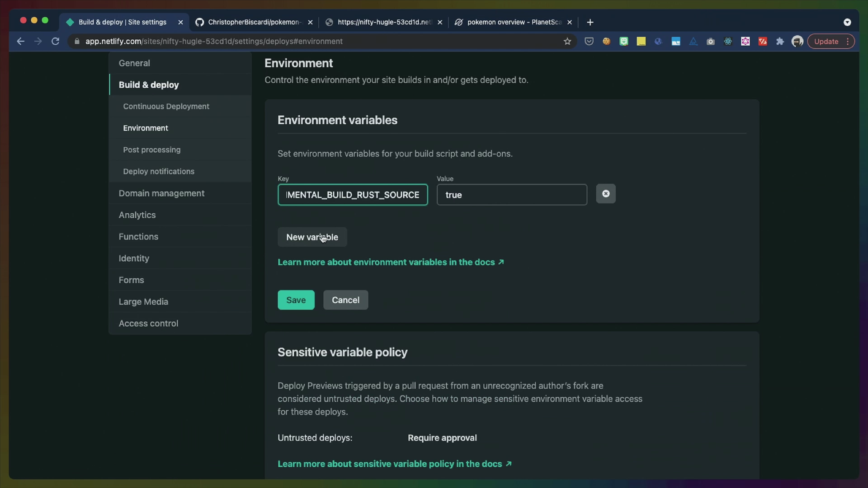Close the nifty-hugle site tab

click(x=440, y=22)
